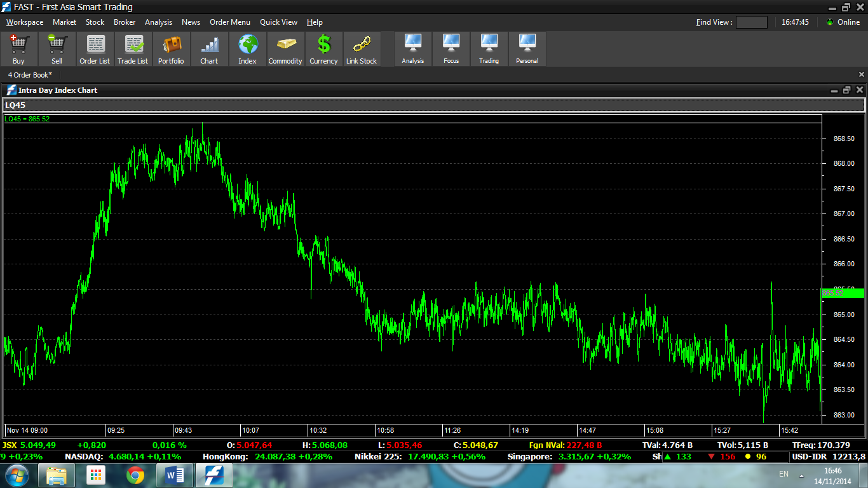Screen dimensions: 868x488
Task: Open the Quick View menu
Action: [x=278, y=22]
